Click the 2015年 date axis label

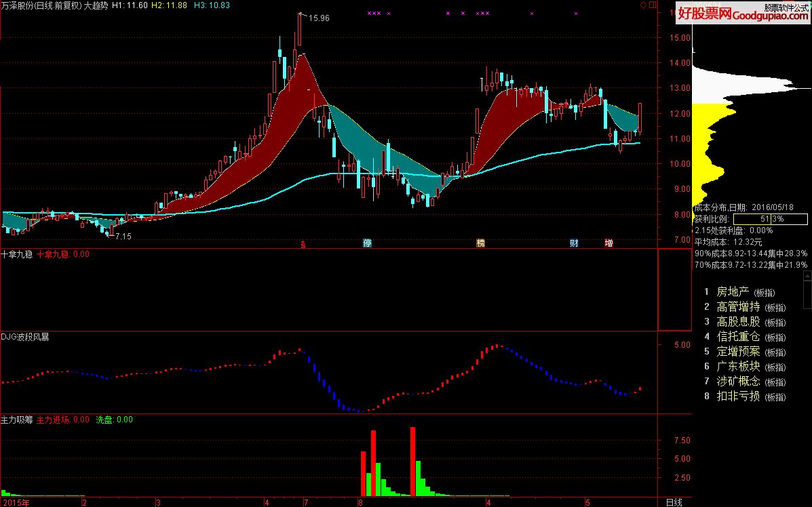[16, 502]
